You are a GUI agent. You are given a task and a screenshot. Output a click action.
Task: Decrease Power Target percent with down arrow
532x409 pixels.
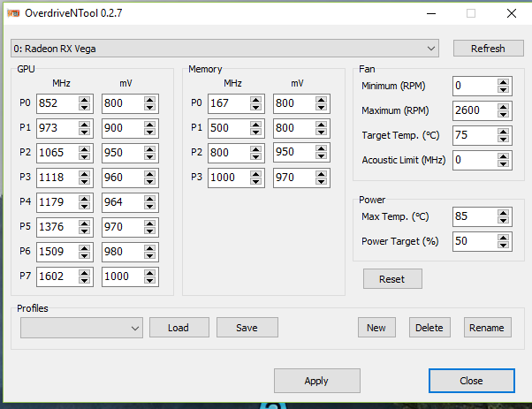coord(503,245)
